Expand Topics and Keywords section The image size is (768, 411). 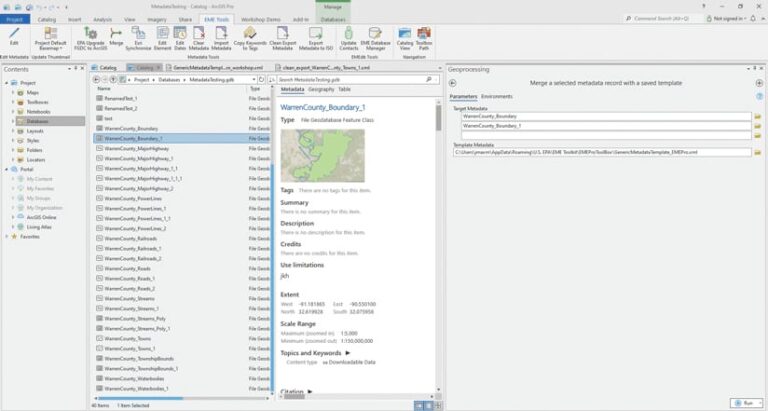348,353
